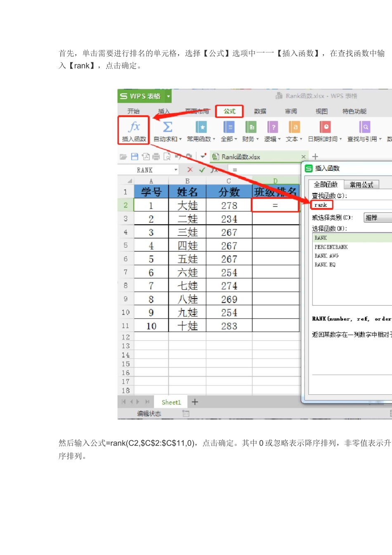Expand the Logical (逻辑) dropdown arrow
Screen dimensions: 392x555
[279, 139]
